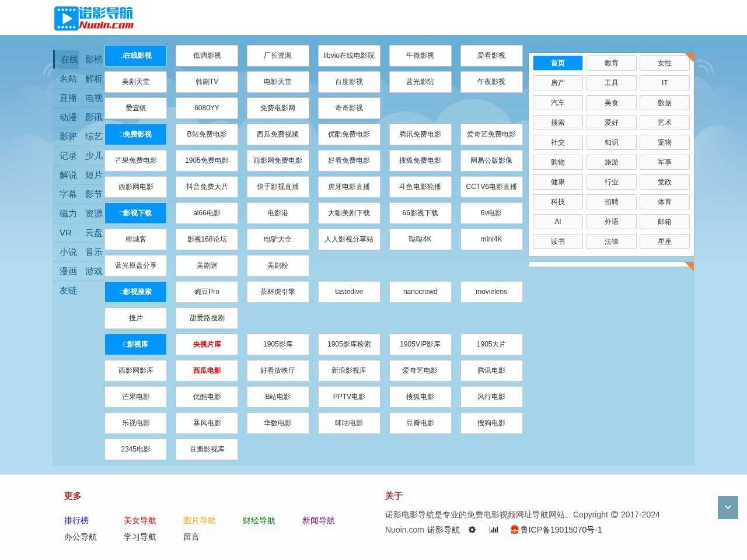Open the 美食 category
This screenshot has width=747, height=560.
[611, 103]
